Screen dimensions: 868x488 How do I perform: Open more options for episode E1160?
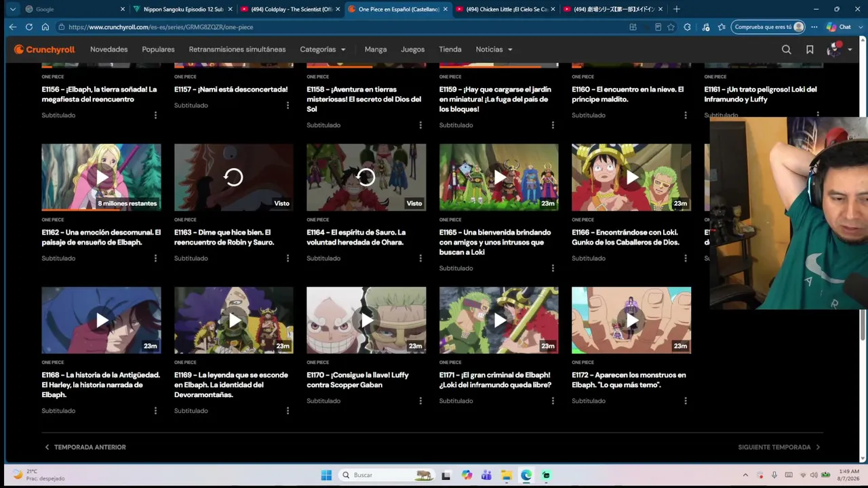pyautogui.click(x=686, y=115)
